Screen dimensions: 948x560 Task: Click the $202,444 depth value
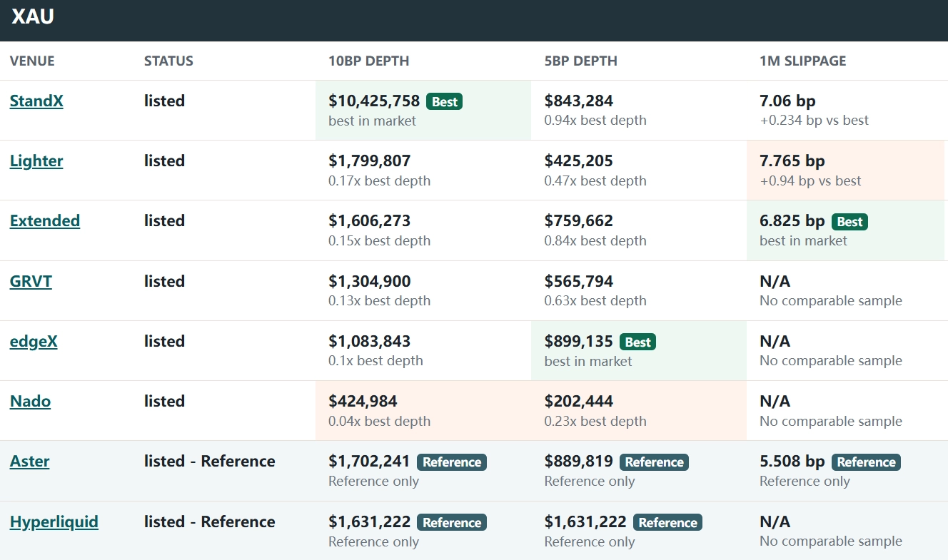click(579, 402)
